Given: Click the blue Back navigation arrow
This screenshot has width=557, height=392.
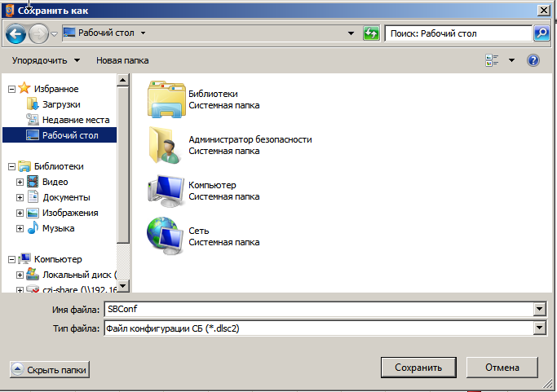Looking at the screenshot, I should (15, 33).
